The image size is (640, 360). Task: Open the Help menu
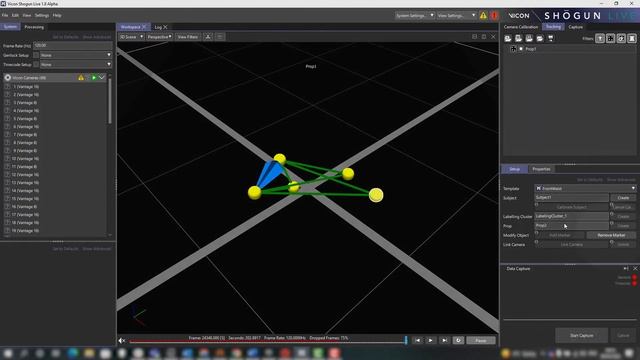pyautogui.click(x=57, y=16)
